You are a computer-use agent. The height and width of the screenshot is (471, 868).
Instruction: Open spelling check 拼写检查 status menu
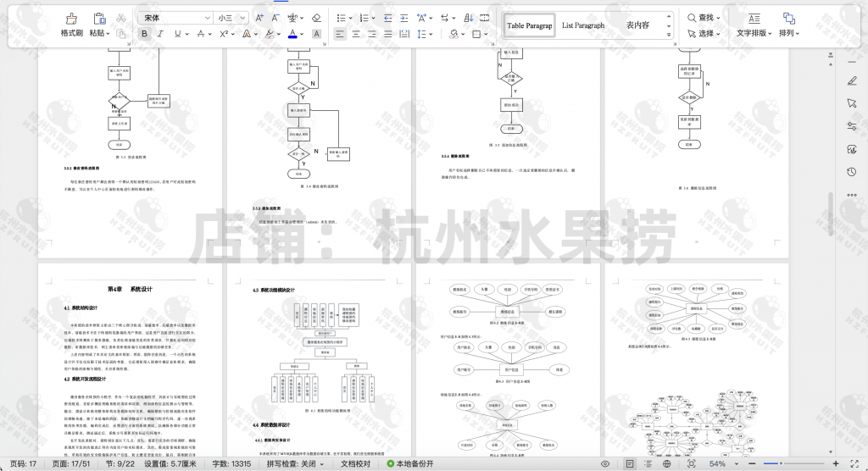point(295,464)
